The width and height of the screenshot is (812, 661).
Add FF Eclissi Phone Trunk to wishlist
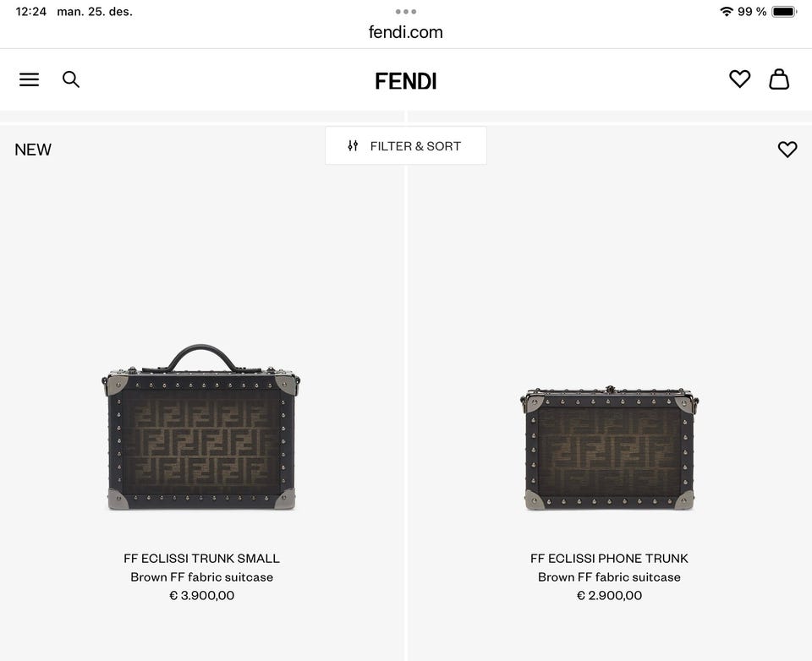pyautogui.click(x=787, y=150)
